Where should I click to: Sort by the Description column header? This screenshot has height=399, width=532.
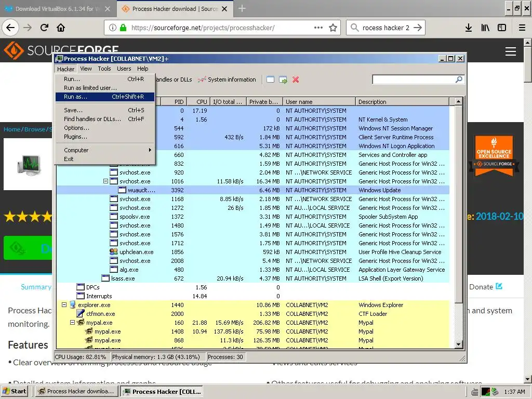403,102
